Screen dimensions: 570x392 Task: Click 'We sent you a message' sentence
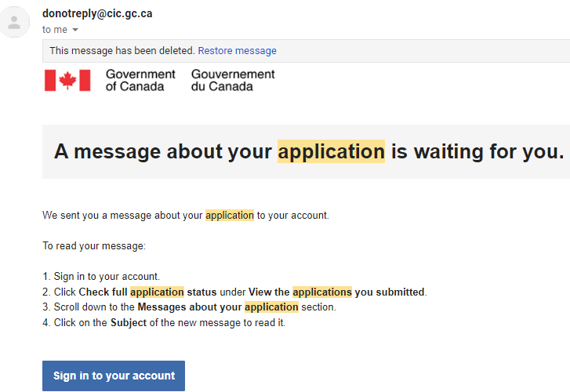185,216
